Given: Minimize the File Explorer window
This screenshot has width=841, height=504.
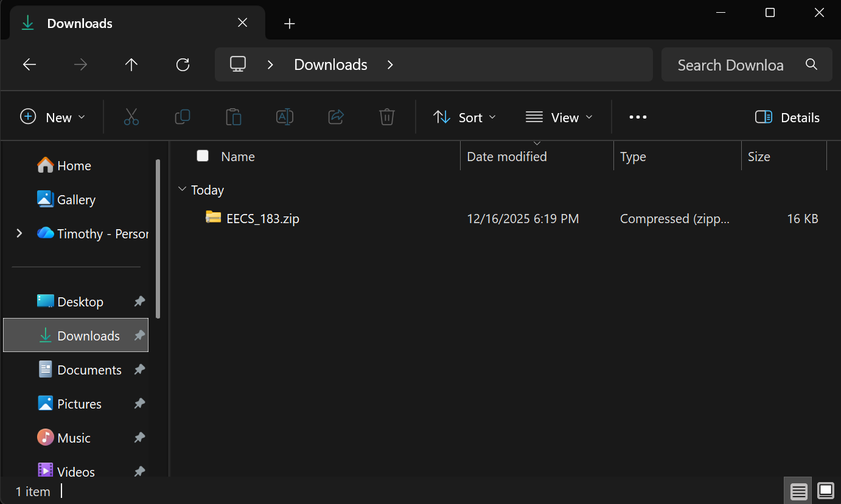Looking at the screenshot, I should tap(721, 12).
